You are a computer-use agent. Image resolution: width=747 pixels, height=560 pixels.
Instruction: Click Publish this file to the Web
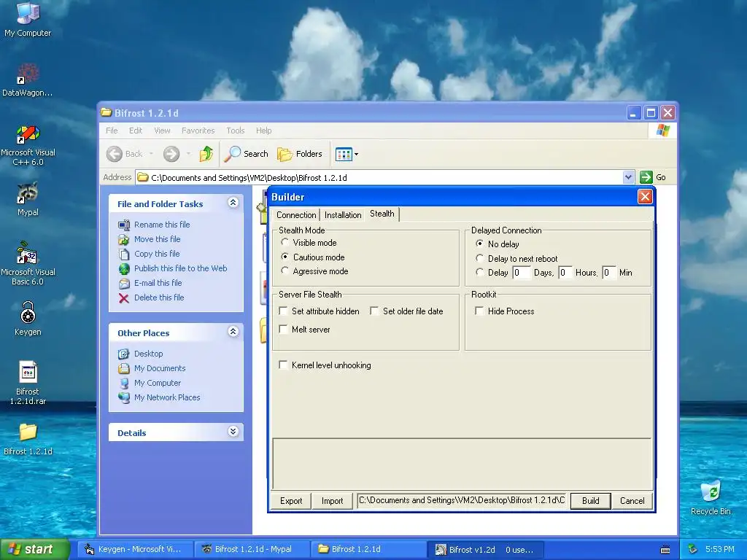(x=181, y=268)
